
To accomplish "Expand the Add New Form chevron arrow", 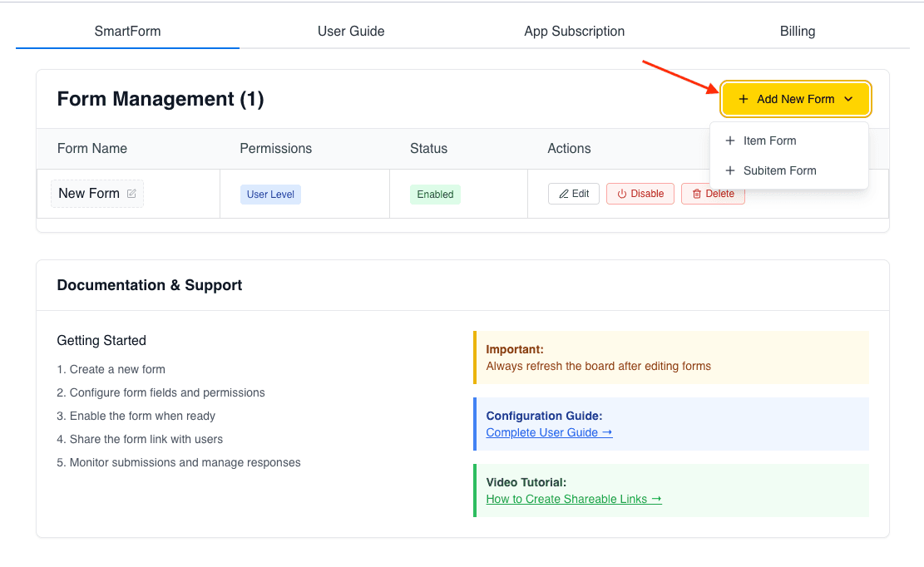I will pos(848,99).
